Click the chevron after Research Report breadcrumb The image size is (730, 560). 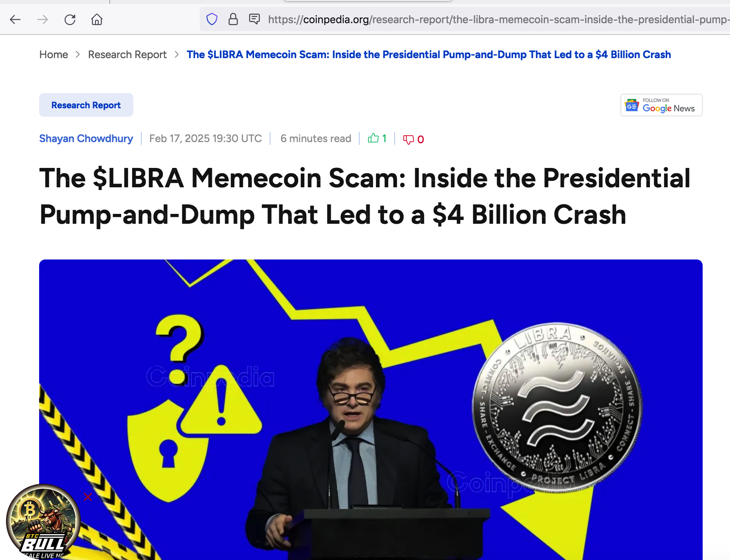click(177, 55)
